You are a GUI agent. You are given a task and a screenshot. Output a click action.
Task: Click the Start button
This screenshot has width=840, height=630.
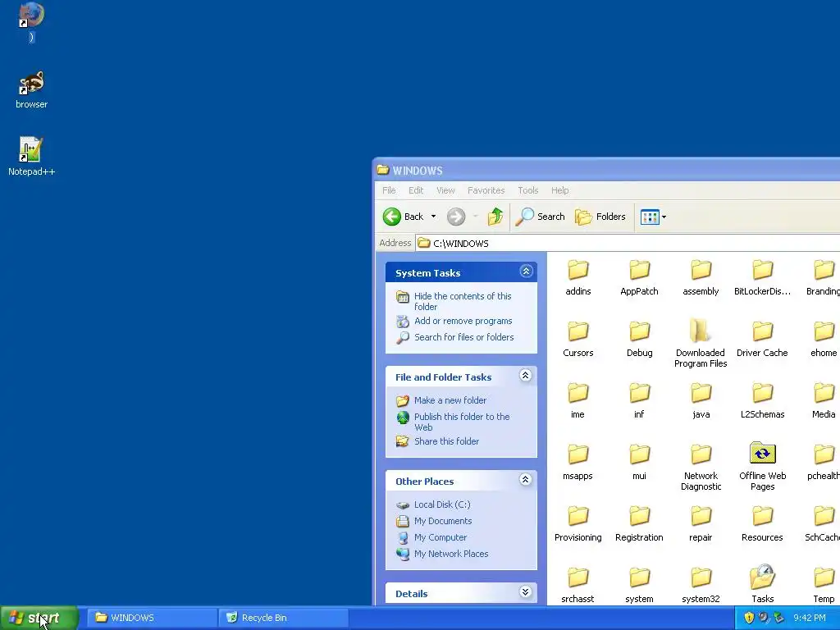coord(39,618)
